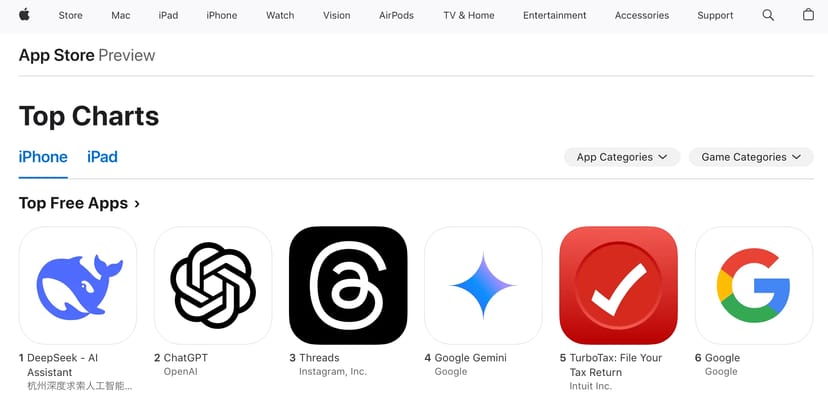Expand Top Free Apps via chevron
The image size is (828, 408).
(137, 204)
